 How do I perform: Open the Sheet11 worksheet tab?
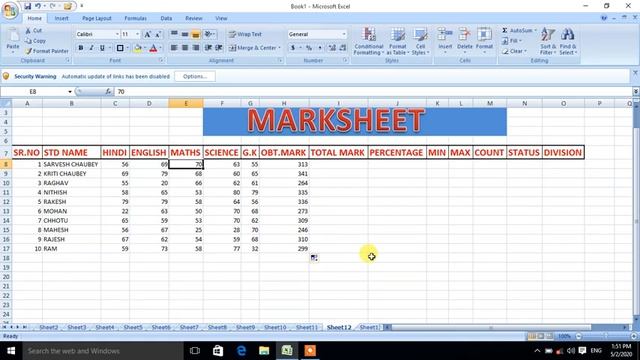coord(307,327)
